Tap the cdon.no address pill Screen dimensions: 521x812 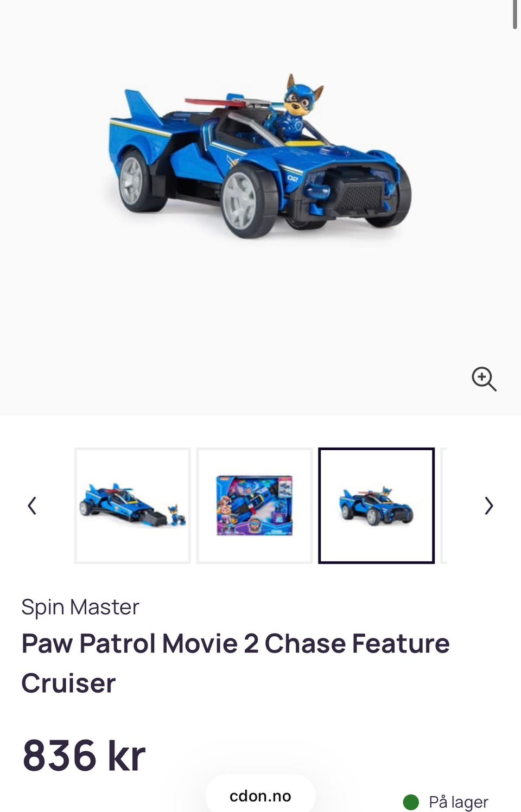point(260,796)
